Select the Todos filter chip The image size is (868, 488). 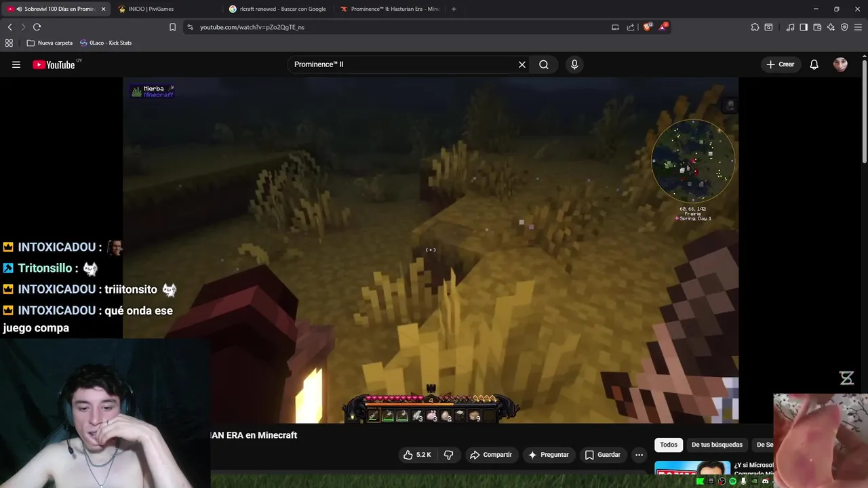pos(669,445)
